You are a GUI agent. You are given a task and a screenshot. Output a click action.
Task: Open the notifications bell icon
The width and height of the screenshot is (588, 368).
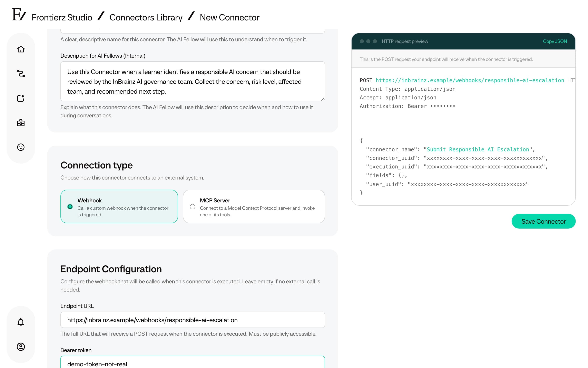[x=21, y=322]
